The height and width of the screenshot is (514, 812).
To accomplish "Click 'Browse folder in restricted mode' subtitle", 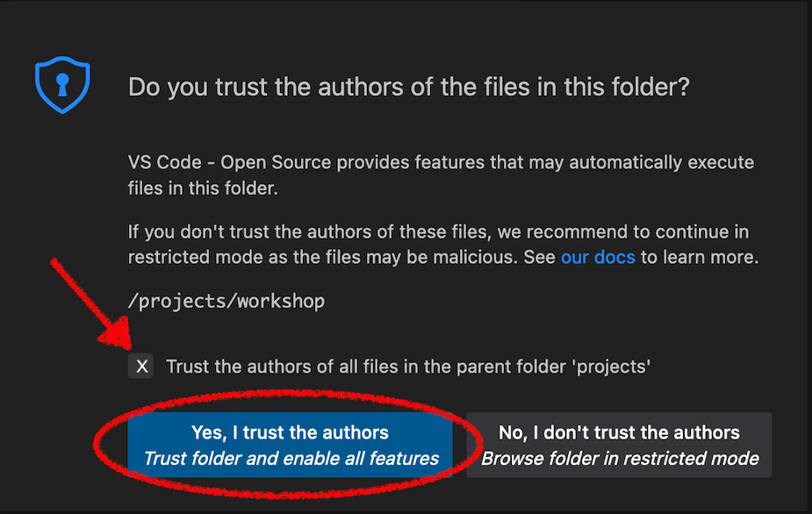I will pos(620,458).
